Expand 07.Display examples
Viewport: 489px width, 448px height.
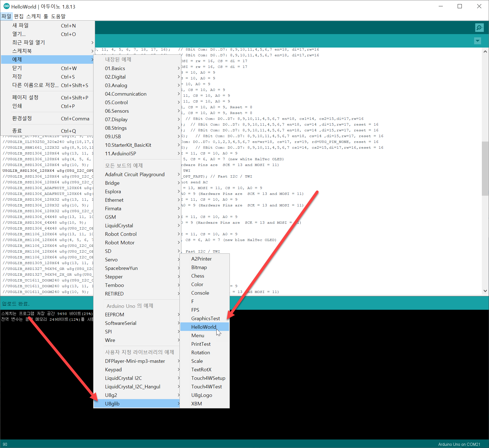click(x=137, y=120)
